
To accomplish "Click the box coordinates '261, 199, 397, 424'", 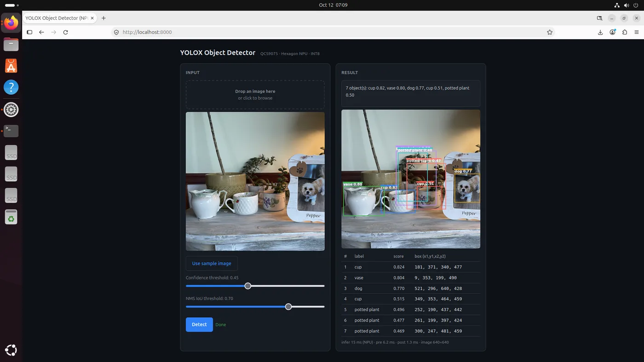I will tap(438, 320).
